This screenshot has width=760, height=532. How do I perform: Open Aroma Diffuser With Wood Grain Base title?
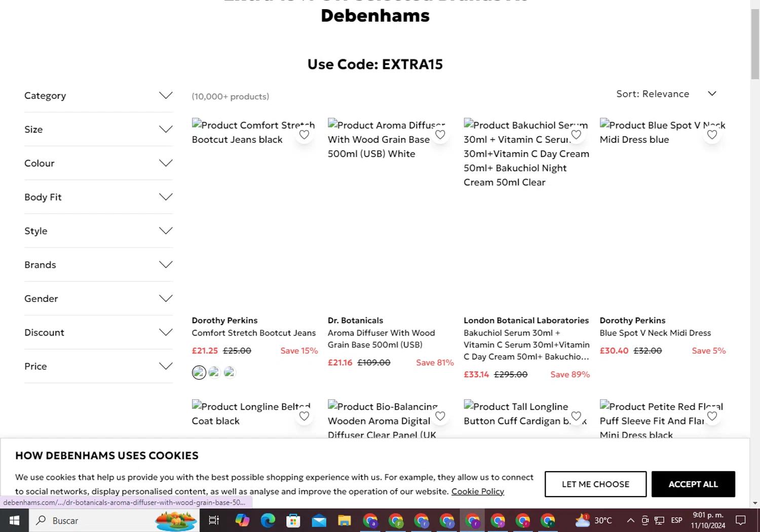(x=382, y=338)
